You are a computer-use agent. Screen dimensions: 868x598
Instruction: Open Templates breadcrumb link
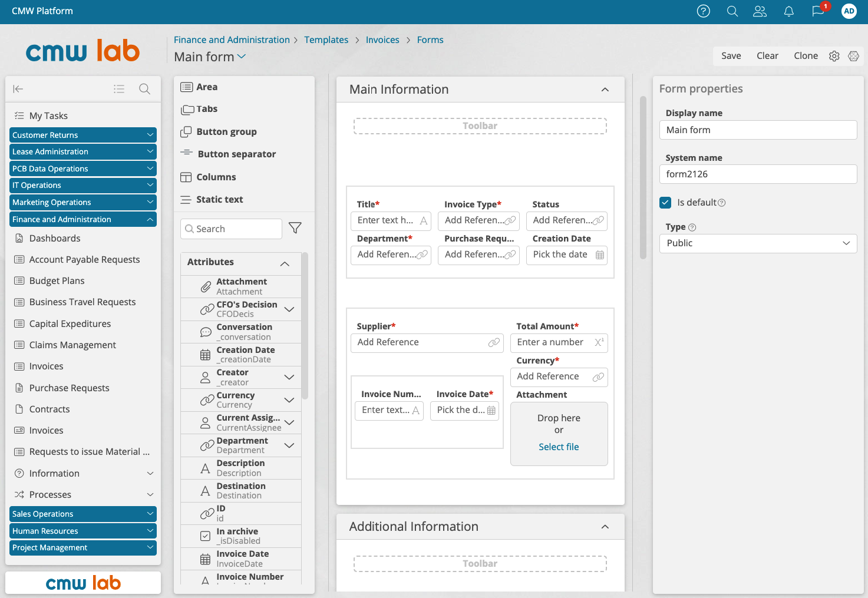(326, 39)
